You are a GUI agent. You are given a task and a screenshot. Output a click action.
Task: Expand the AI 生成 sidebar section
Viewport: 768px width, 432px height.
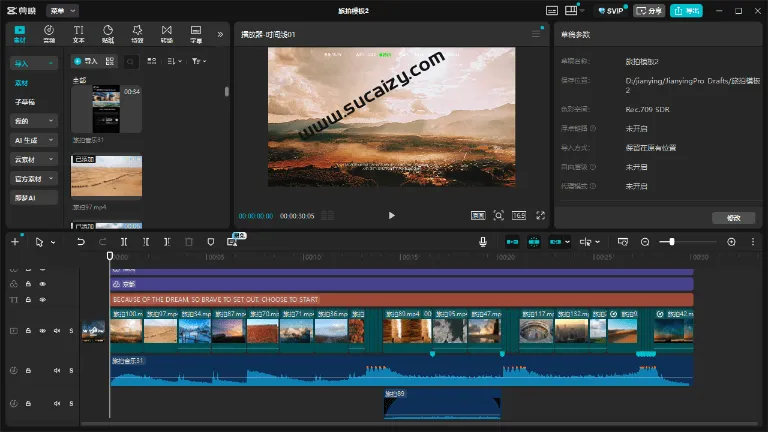tap(34, 140)
